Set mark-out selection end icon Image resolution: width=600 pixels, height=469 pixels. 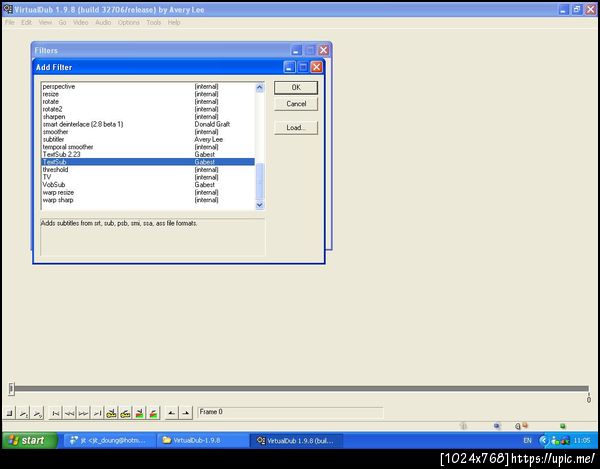coord(186,413)
